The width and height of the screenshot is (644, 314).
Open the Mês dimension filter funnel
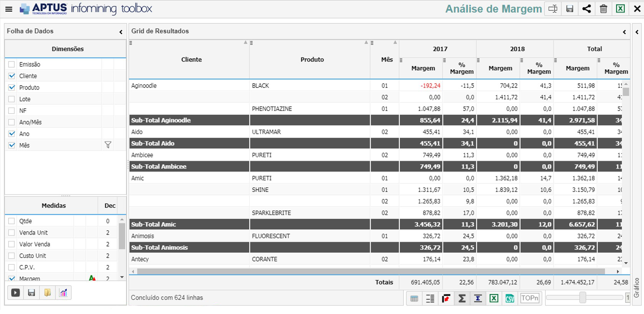tap(108, 145)
